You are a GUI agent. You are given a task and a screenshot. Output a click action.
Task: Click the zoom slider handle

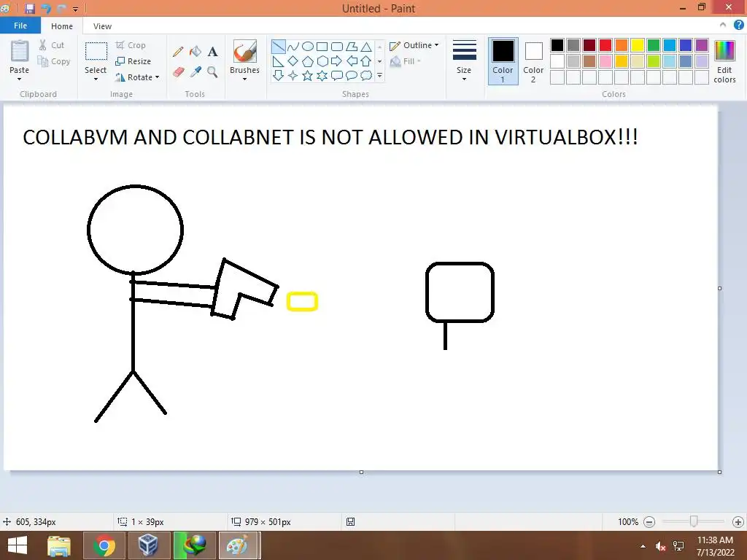point(694,521)
